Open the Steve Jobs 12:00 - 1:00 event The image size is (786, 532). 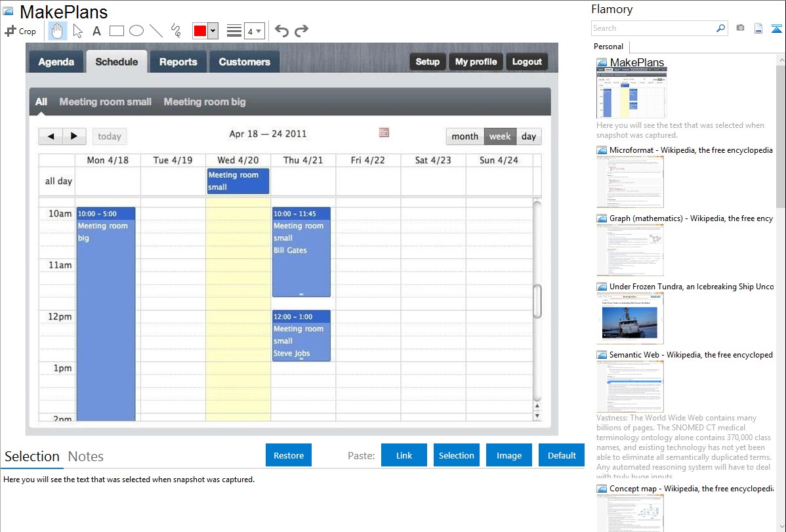pos(301,335)
